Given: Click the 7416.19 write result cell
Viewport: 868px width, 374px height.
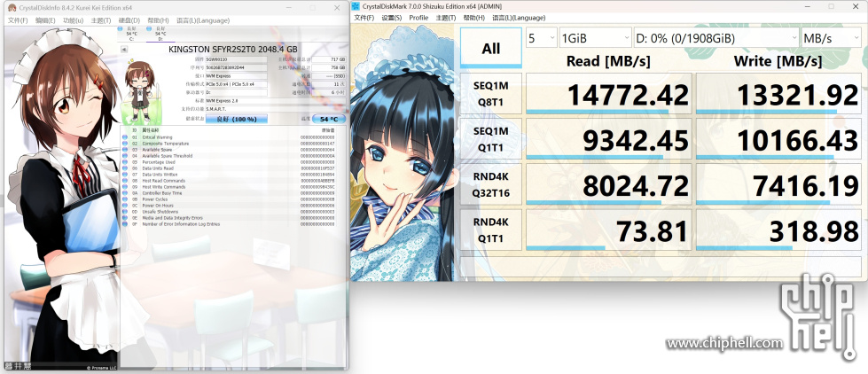Looking at the screenshot, I should (778, 183).
